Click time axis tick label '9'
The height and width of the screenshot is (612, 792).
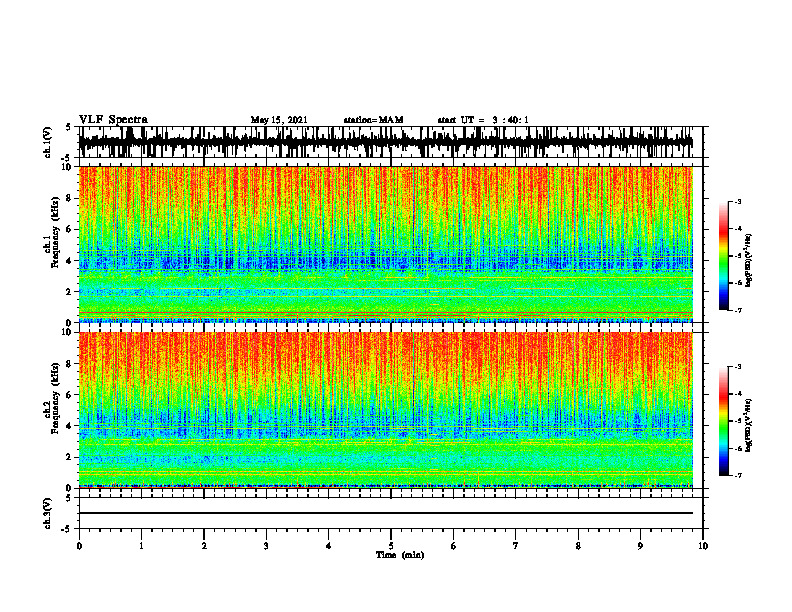[x=640, y=546]
